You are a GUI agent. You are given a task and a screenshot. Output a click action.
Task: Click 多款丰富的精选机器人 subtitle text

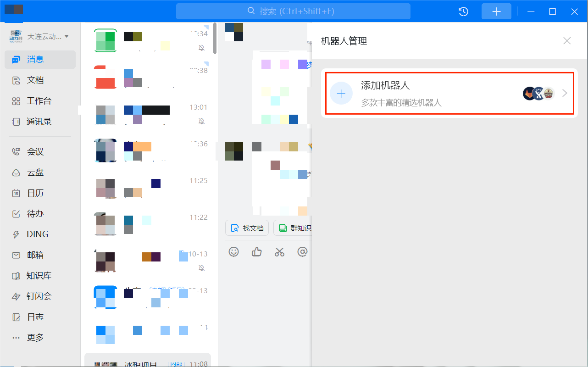(401, 103)
